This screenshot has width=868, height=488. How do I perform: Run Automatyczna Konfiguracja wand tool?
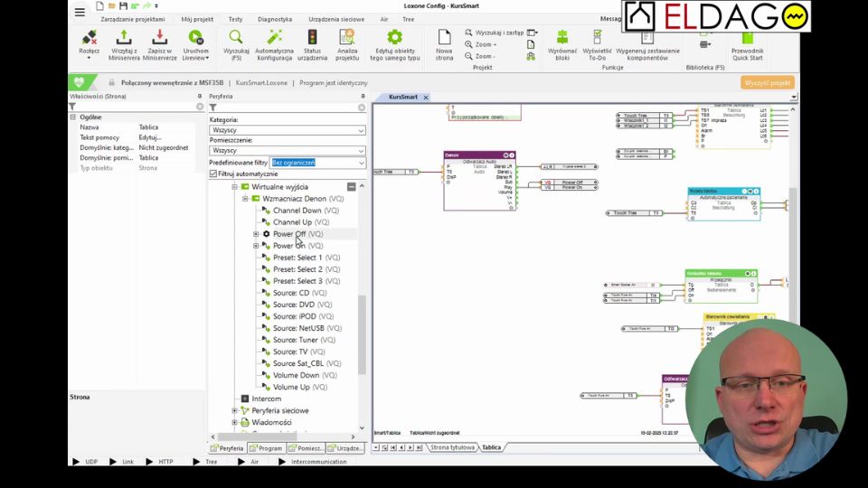pos(274,38)
